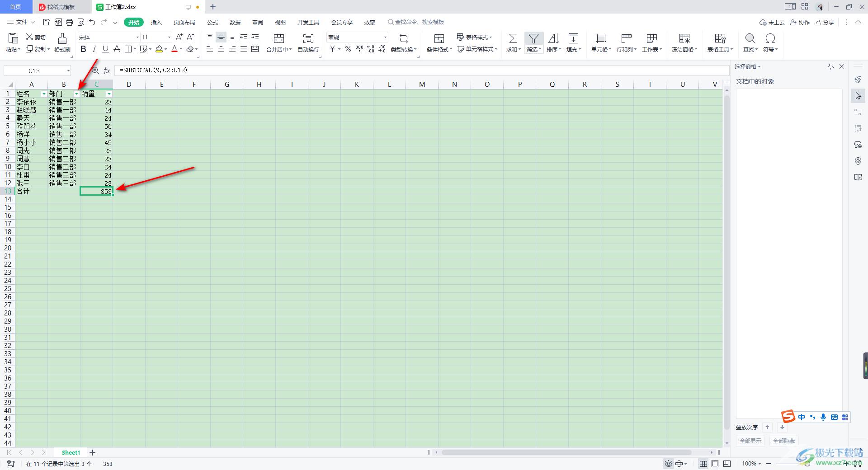The image size is (868, 470).
Task: Click the Freeze Panes (冻结窗格) icon
Action: click(x=684, y=38)
